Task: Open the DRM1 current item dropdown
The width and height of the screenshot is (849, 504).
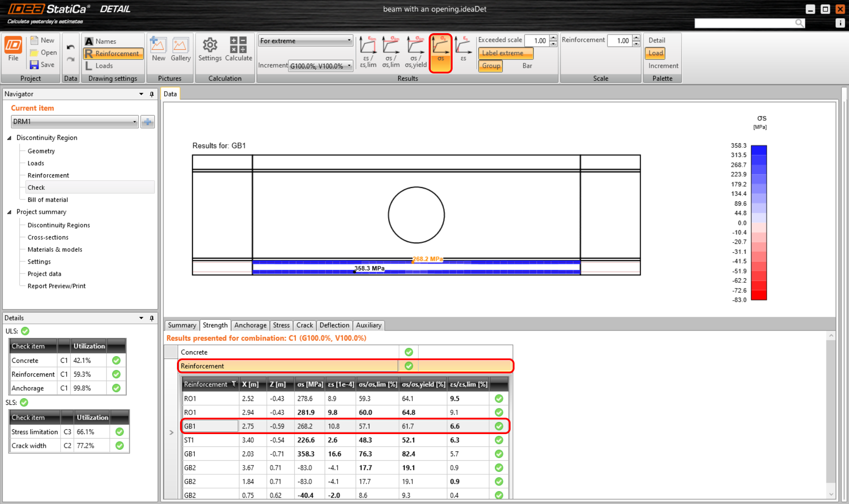Action: [x=74, y=122]
